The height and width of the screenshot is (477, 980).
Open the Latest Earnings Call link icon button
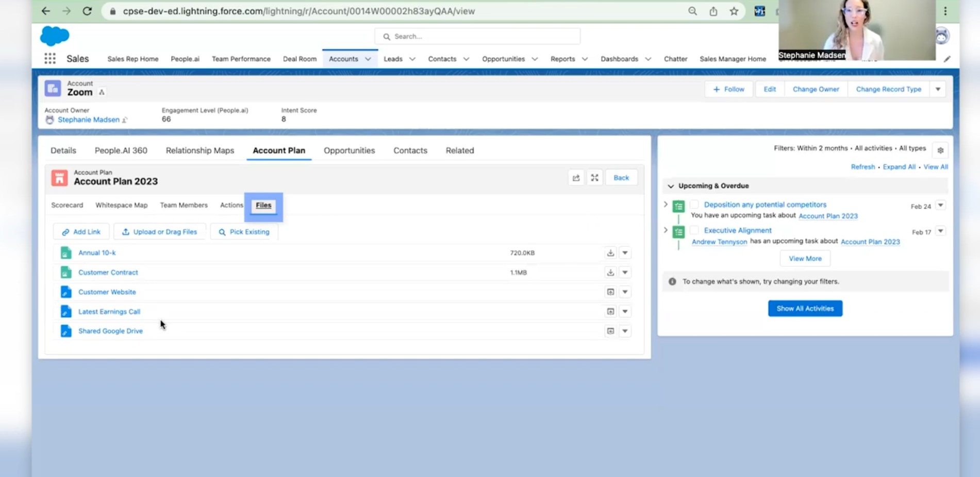click(610, 312)
